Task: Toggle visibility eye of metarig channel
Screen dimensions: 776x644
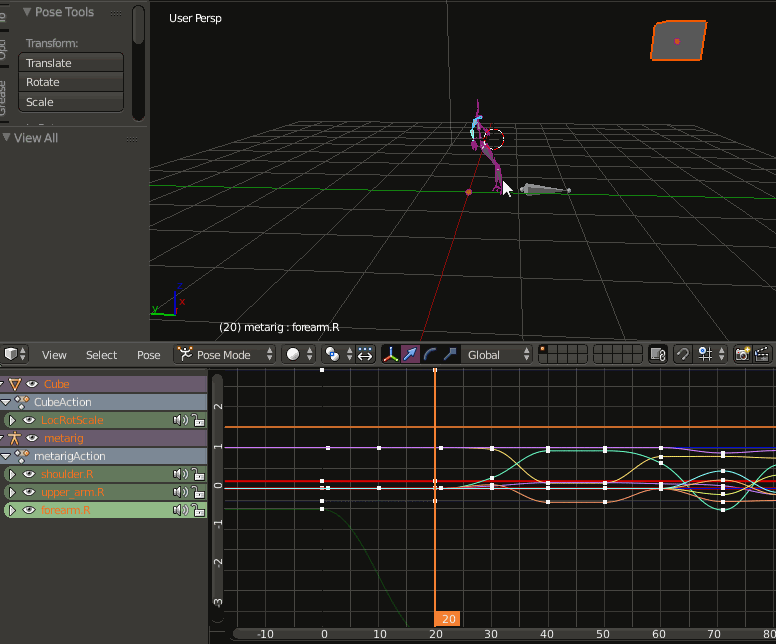Action: pos(32,438)
